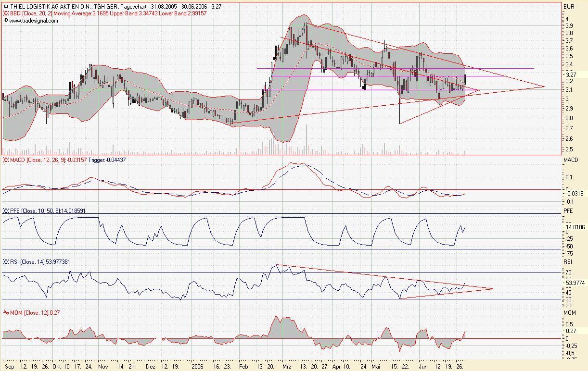Select the BBD [Close, 20, 2] legend text
This screenshot has height=371, width=588.
(x=32, y=14)
